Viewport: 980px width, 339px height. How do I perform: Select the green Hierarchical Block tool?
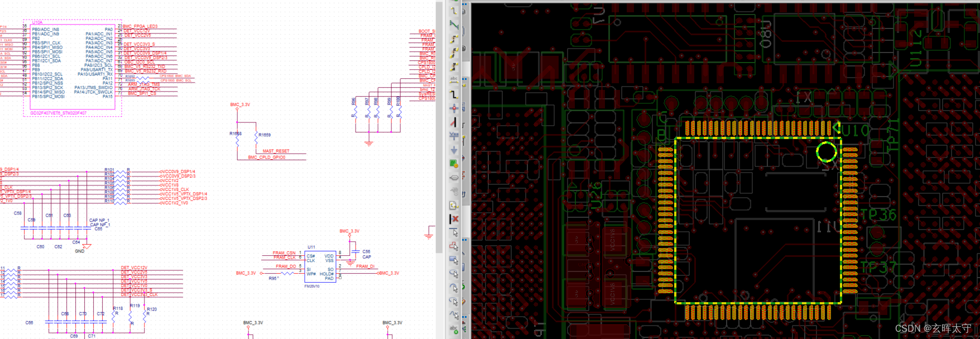click(x=454, y=164)
